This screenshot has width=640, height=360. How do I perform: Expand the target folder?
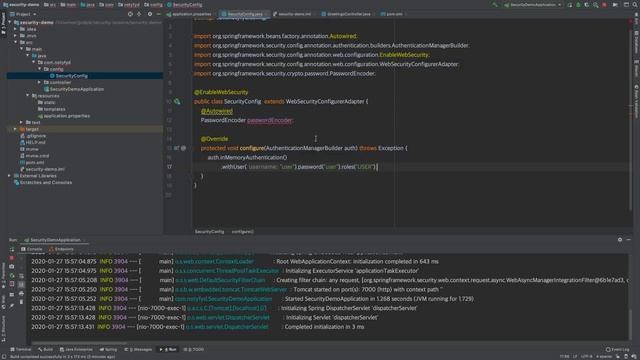(x=16, y=129)
